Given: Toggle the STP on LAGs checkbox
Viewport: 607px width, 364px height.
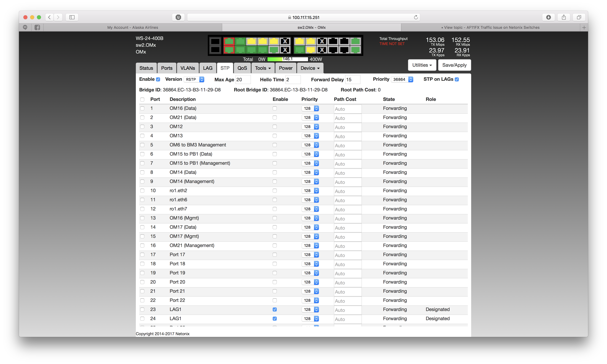Looking at the screenshot, I should (457, 79).
